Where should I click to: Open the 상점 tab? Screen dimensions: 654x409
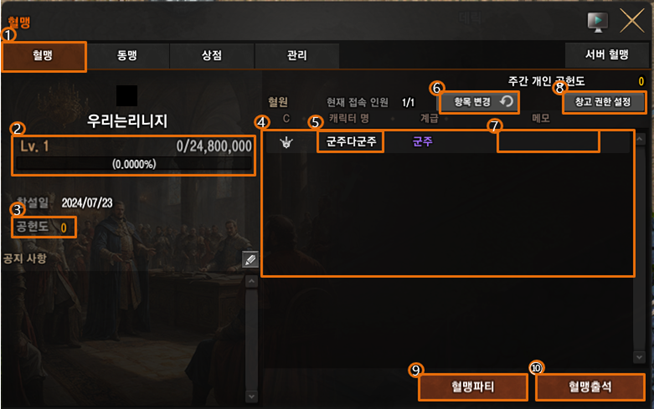tap(212, 55)
